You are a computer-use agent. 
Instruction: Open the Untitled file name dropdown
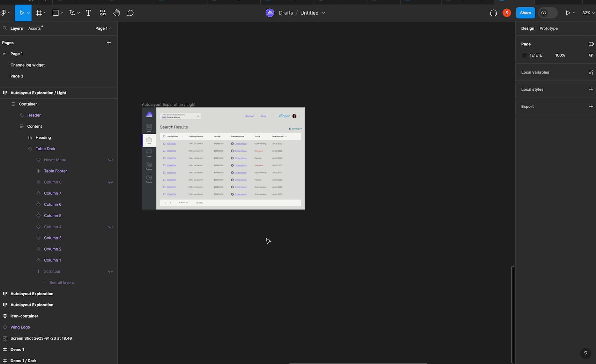coord(323,13)
